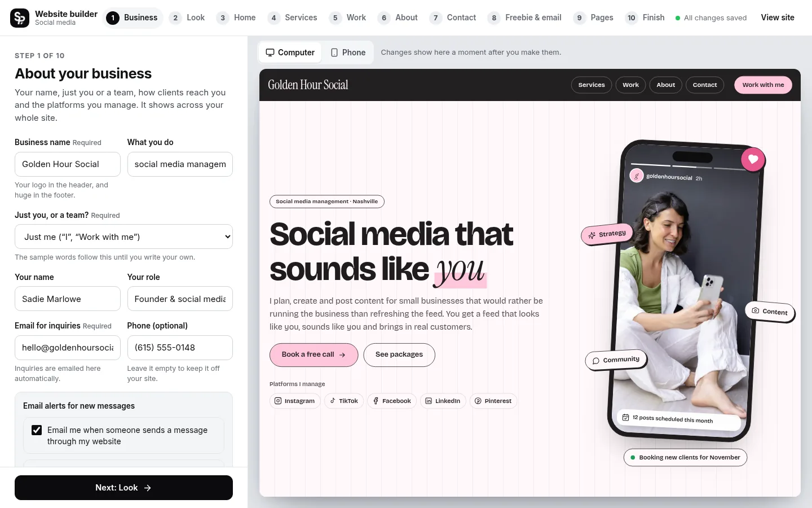This screenshot has height=508, width=812.
Task: Click About in the preview nav
Action: (x=665, y=85)
